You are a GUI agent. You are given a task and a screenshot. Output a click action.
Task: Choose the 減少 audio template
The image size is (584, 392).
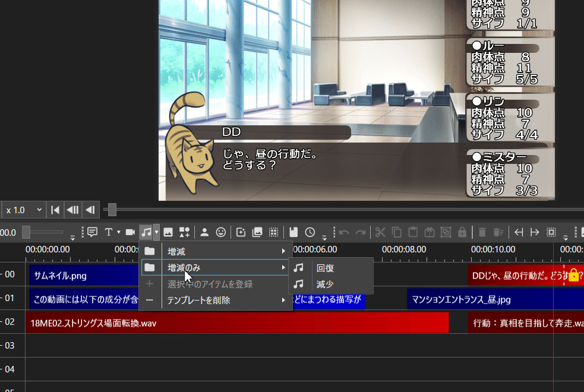[331, 284]
